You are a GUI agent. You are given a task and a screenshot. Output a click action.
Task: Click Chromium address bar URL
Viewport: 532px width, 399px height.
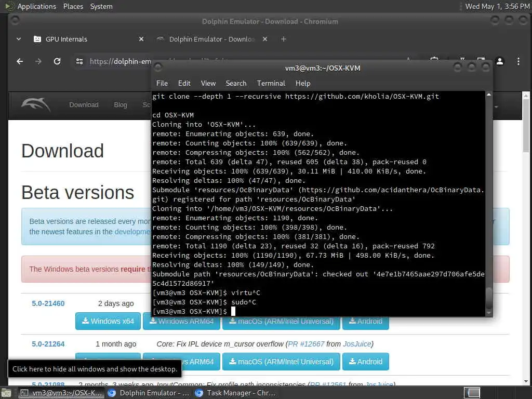tap(120, 61)
